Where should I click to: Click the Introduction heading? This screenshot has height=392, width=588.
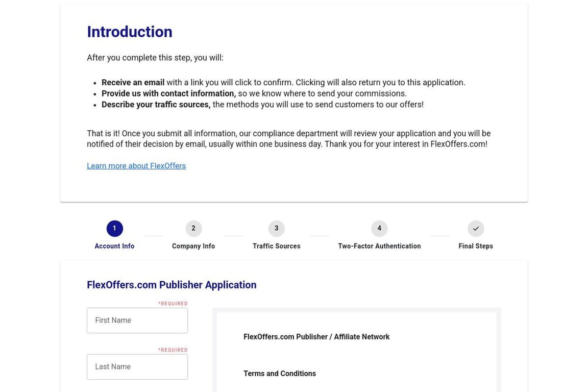pos(129,32)
